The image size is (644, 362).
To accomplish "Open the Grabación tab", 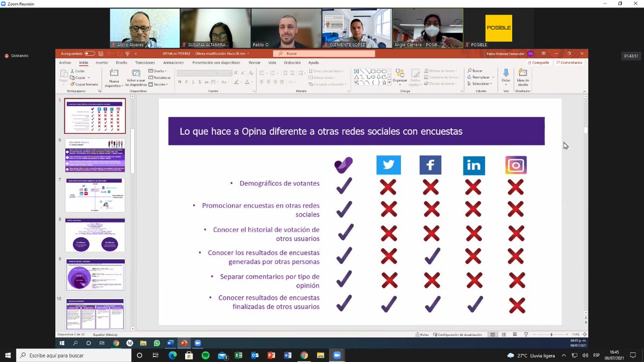I will click(292, 62).
